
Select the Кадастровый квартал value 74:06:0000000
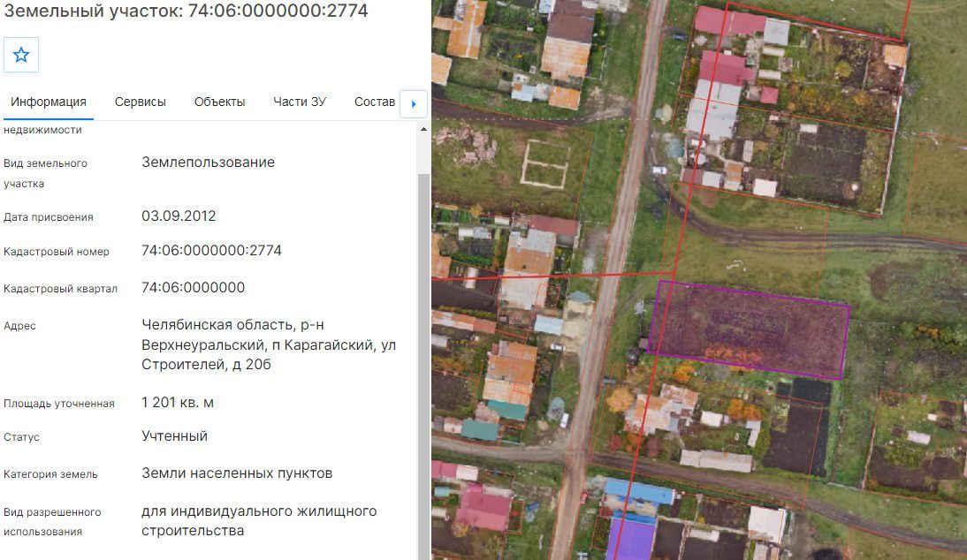(193, 287)
